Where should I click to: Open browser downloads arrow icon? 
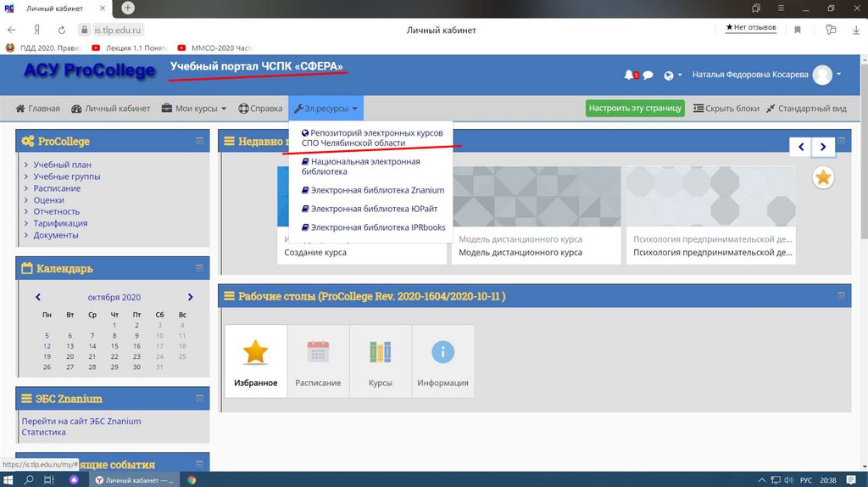(856, 30)
